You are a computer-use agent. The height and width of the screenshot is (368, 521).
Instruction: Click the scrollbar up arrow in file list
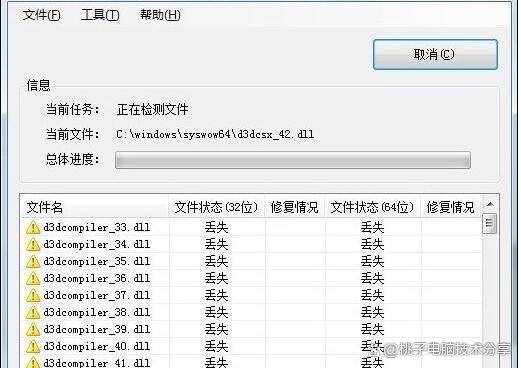pos(490,204)
